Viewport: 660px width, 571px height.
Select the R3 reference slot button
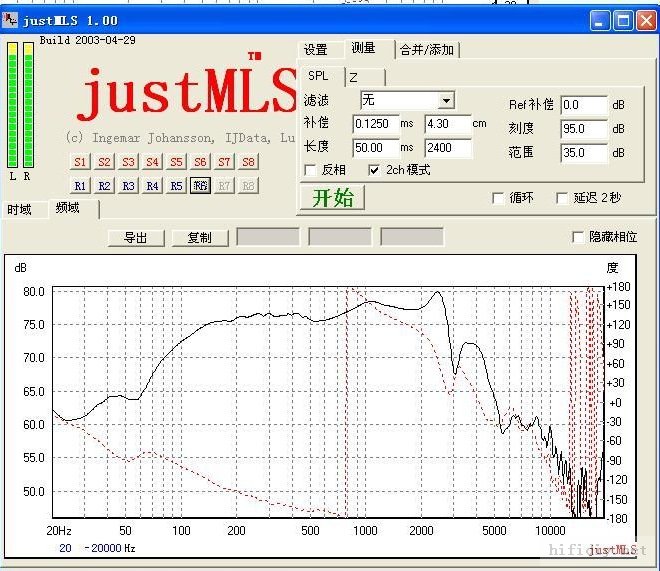[x=128, y=185]
